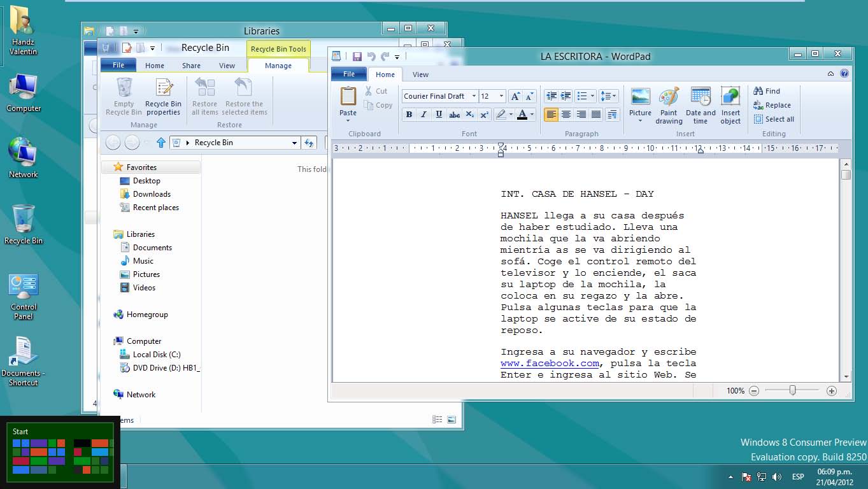Refresh the Recycle Bin address bar

309,143
